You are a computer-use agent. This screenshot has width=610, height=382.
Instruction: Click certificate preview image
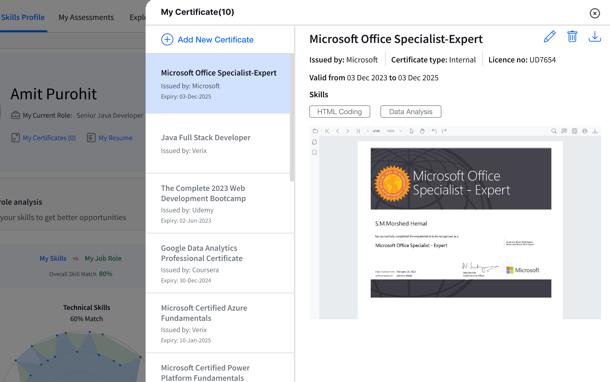tap(461, 223)
